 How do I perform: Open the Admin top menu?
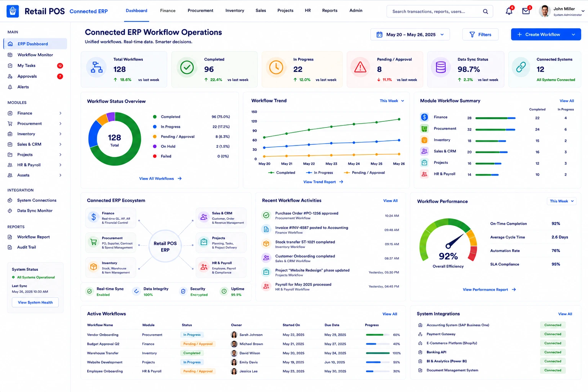pos(356,11)
